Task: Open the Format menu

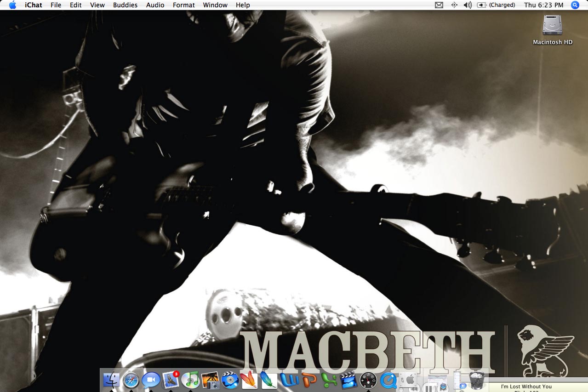Action: coord(184,5)
